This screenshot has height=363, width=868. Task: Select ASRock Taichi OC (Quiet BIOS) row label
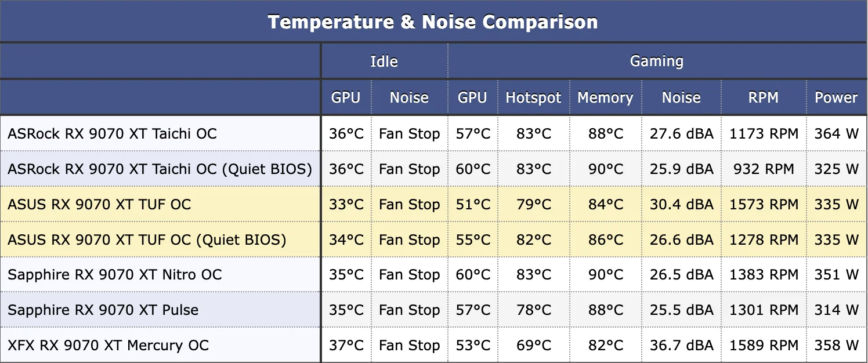(x=160, y=169)
